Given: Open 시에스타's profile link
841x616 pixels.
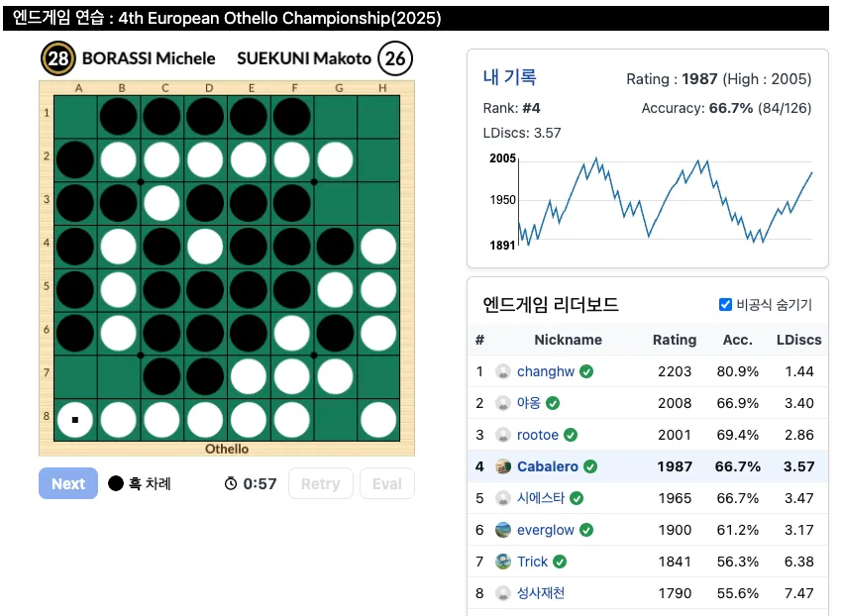Looking at the screenshot, I should coord(541,498).
